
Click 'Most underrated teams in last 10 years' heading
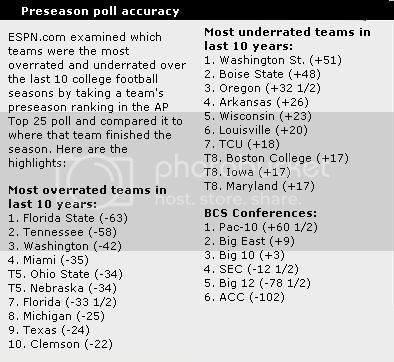click(x=287, y=39)
